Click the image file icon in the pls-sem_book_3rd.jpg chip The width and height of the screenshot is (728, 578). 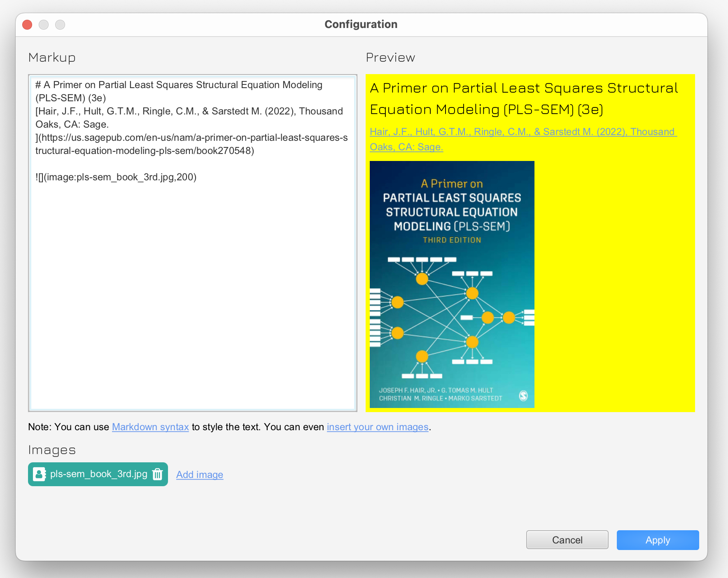(x=39, y=474)
